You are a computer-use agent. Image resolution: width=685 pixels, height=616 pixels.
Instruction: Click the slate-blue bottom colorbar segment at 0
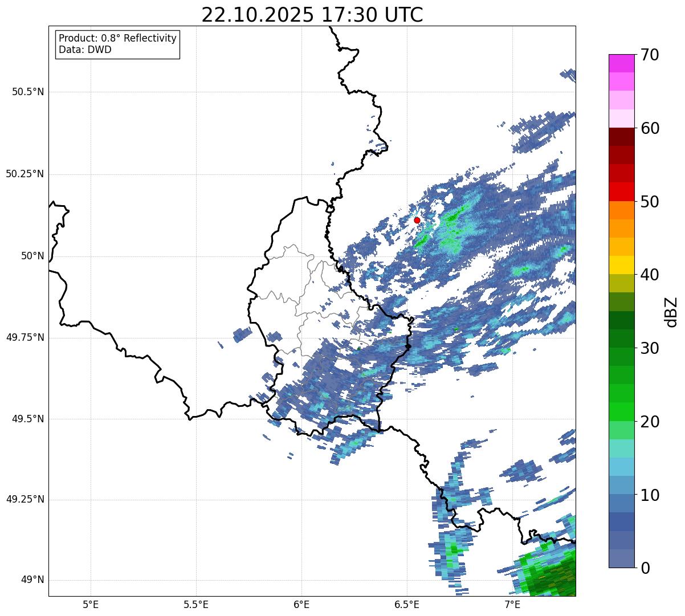click(621, 558)
